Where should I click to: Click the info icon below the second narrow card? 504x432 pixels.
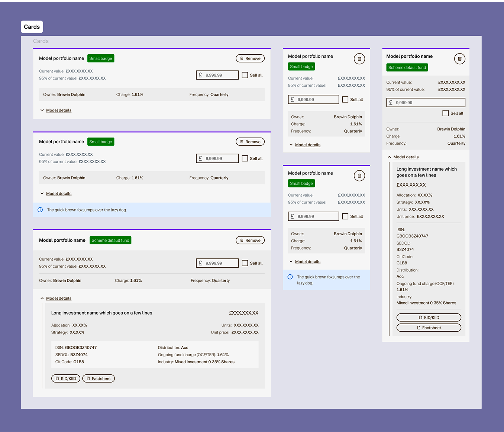click(x=290, y=277)
